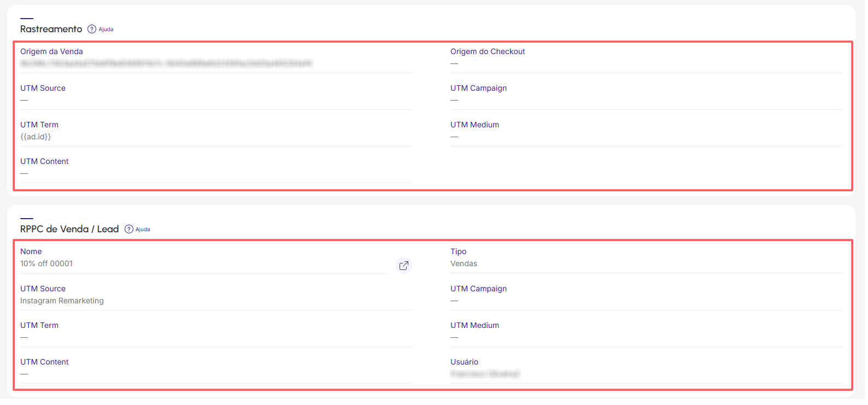Click the Instagram Remarketing source value
The width and height of the screenshot is (868, 405).
[62, 301]
